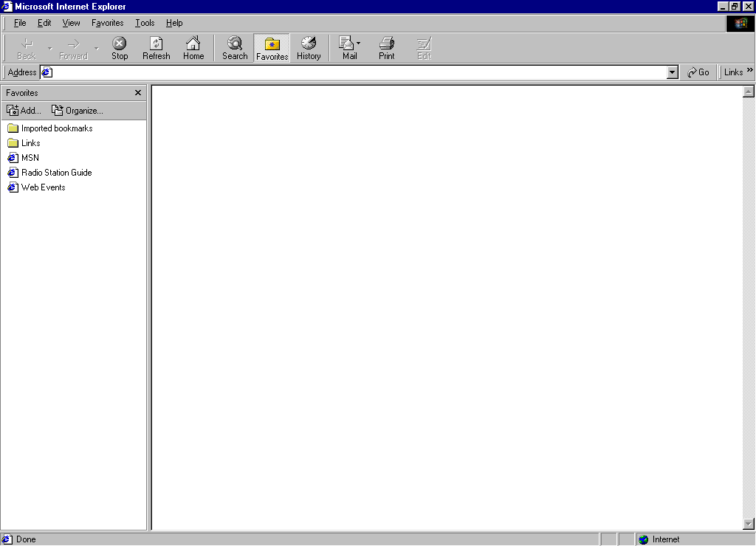Expand the Imported bookmarks folder
The height and width of the screenshot is (546, 756).
tap(50, 128)
